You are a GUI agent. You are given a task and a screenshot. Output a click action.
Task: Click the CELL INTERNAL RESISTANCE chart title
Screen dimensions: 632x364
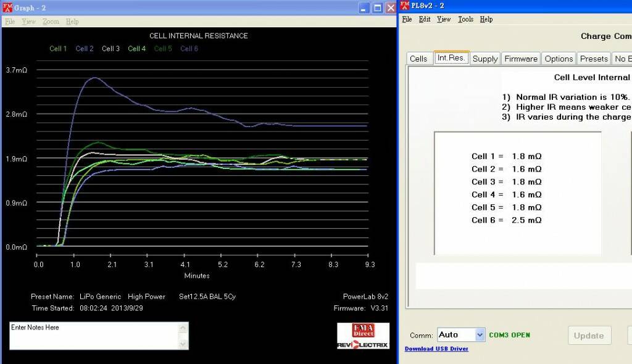point(199,36)
